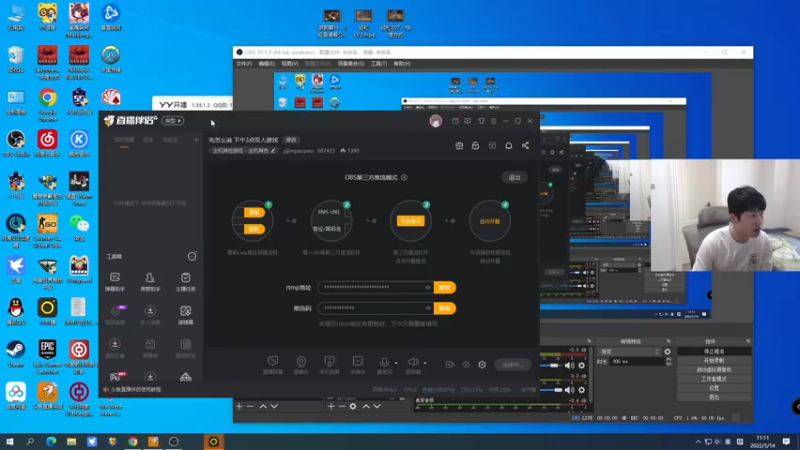Click the microphone icon in the bottom bar
The image size is (800, 450).
pyautogui.click(x=384, y=362)
